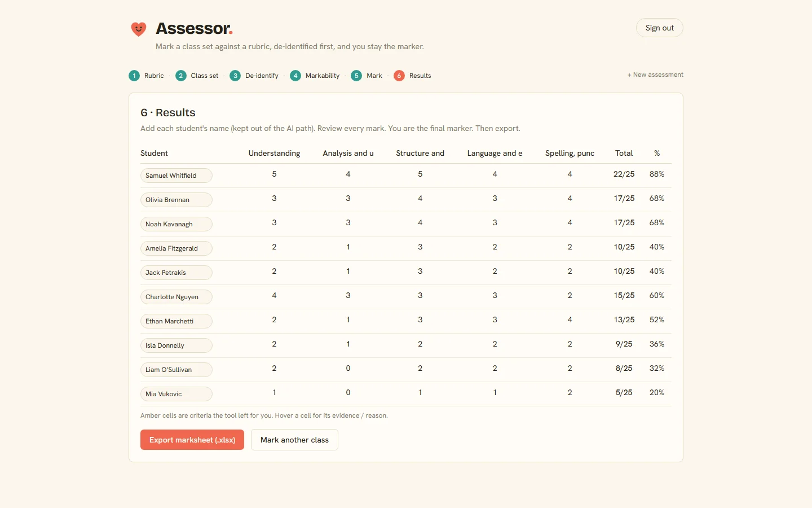
Task: Open step 2 Class set circle
Action: tap(181, 76)
